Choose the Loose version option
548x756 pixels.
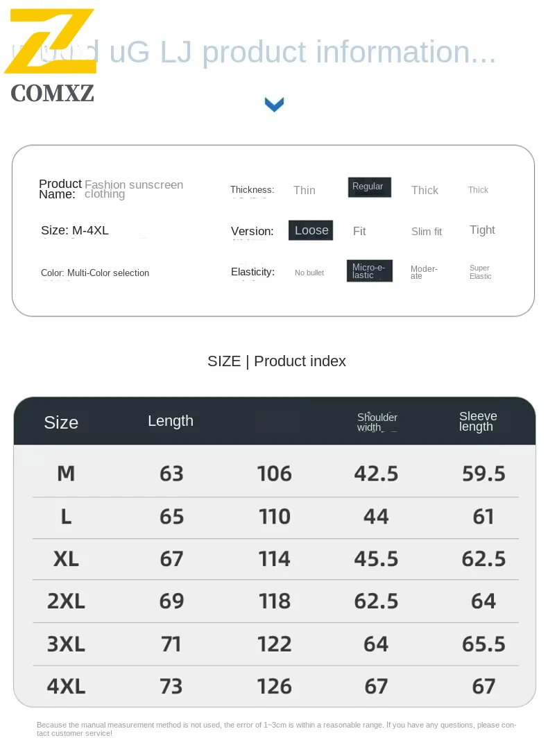(311, 231)
